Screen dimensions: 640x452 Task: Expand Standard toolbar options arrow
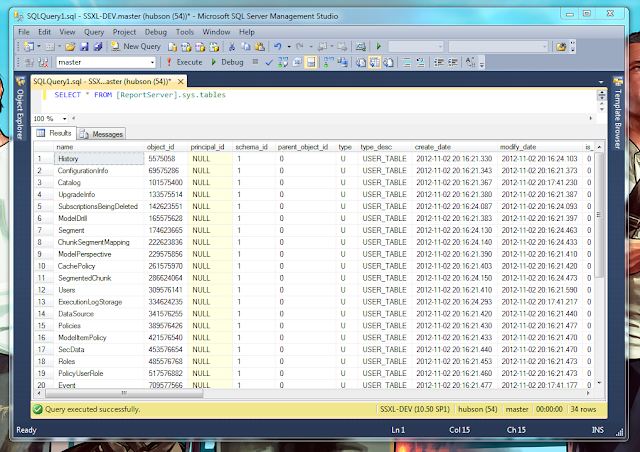click(573, 47)
